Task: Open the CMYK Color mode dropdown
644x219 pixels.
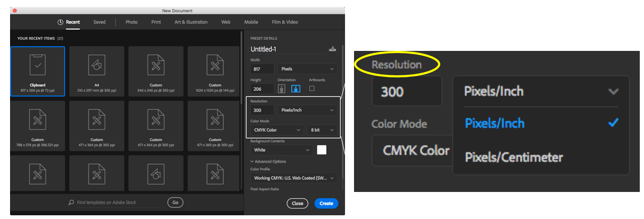Action: [277, 130]
